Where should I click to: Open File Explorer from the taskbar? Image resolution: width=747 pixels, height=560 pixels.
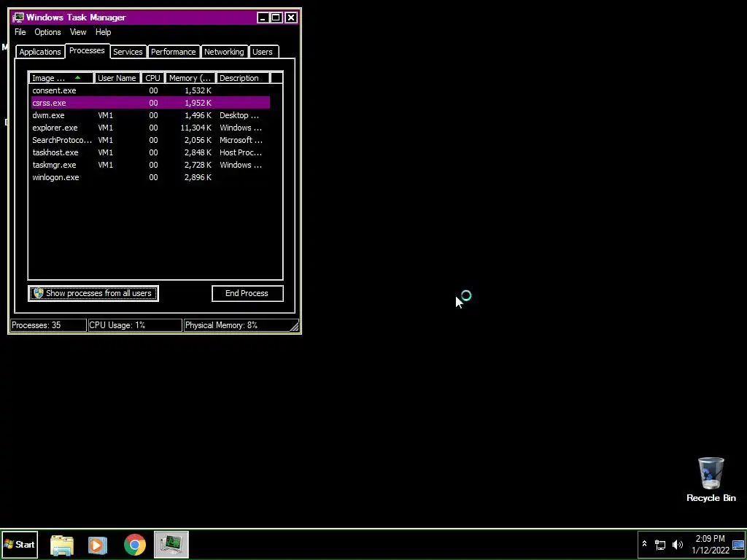[x=62, y=545]
